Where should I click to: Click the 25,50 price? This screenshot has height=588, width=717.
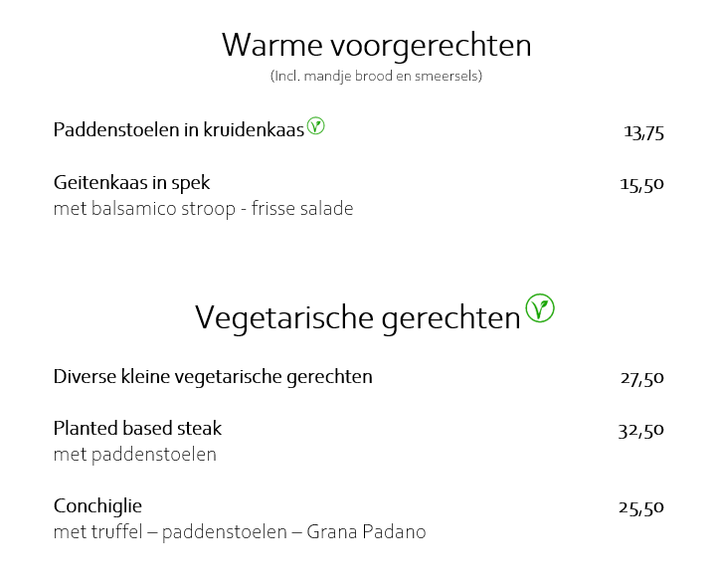click(x=640, y=507)
